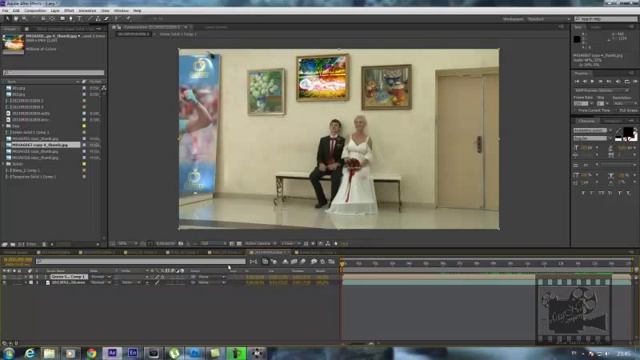Mute audio in the Preview panel

[x=619, y=82]
